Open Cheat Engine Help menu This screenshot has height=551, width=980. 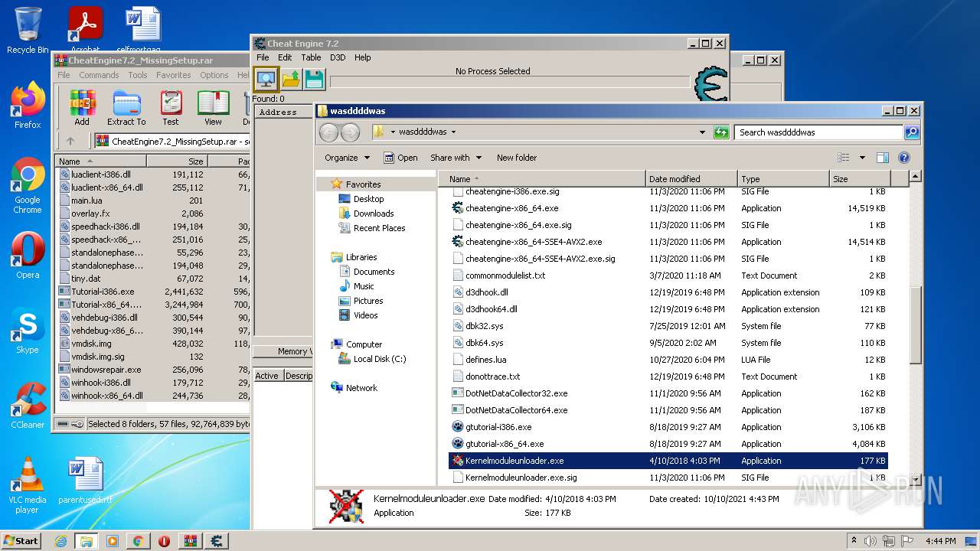(363, 57)
